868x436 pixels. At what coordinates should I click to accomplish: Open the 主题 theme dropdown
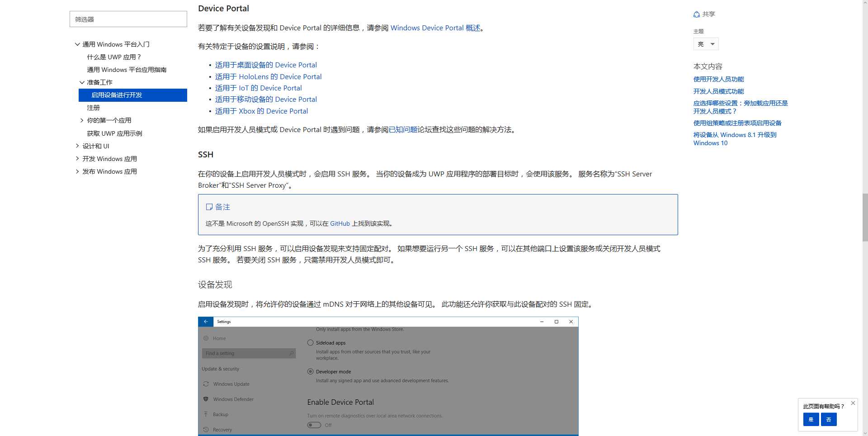[x=706, y=44]
